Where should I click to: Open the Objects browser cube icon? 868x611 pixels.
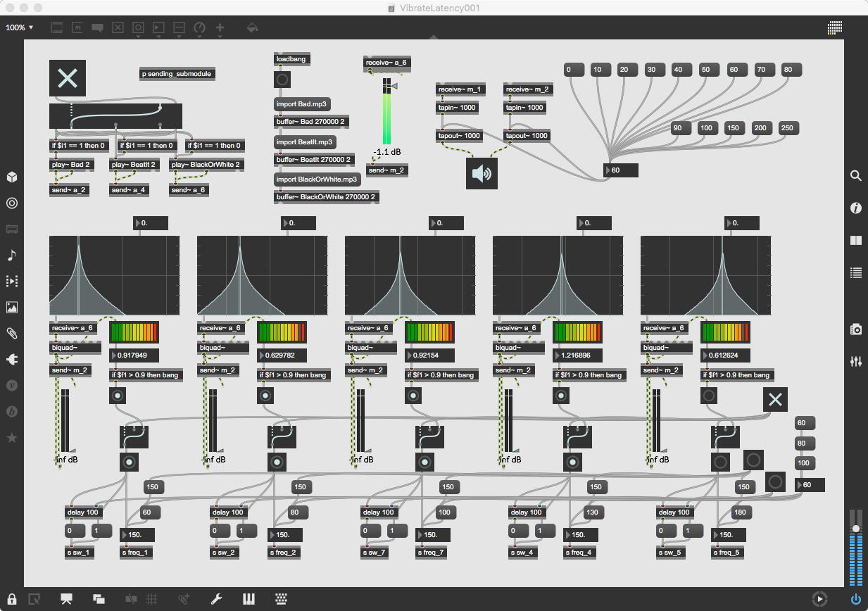(11, 177)
